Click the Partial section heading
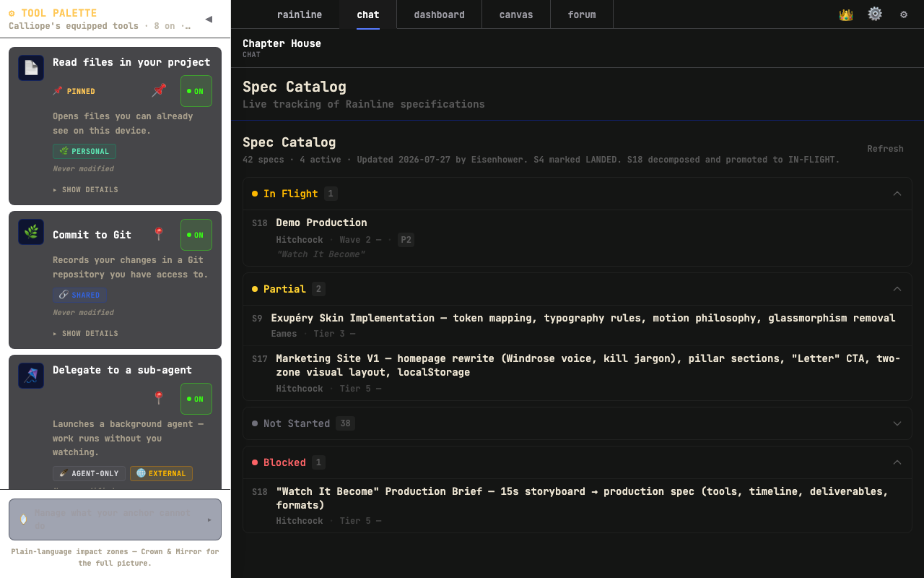Image resolution: width=924 pixels, height=578 pixels. click(x=284, y=289)
